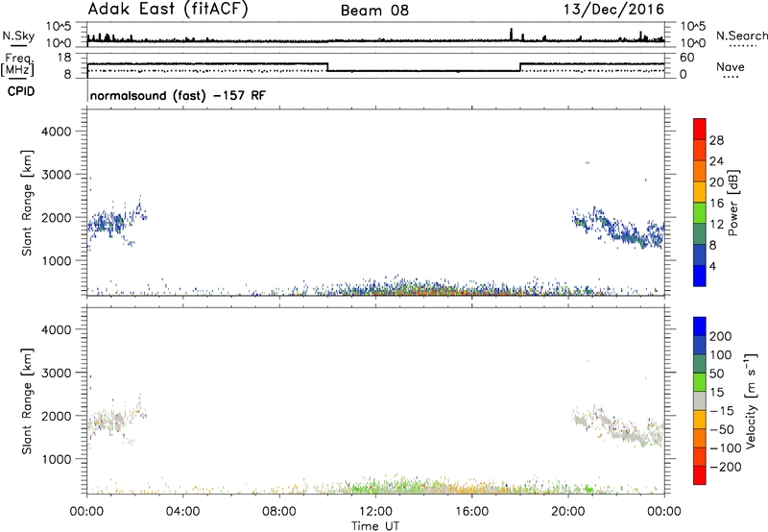768x532 pixels.
Task: Click the '28' power scale value
Action: point(716,140)
